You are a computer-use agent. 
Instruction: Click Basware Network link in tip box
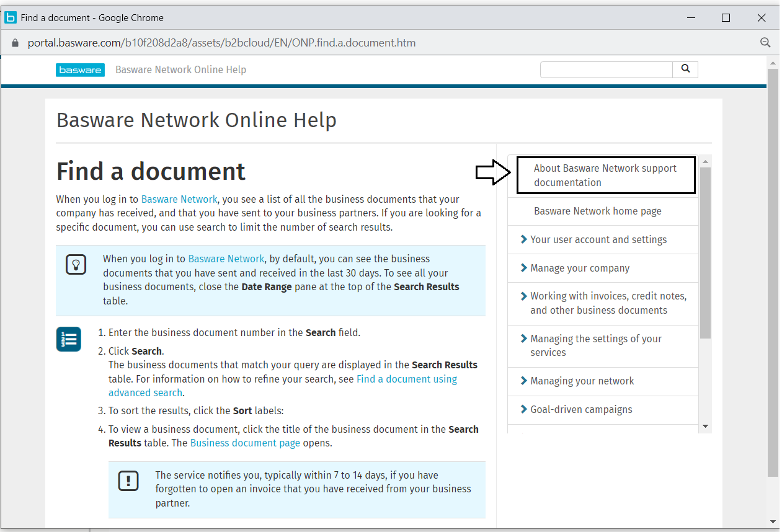click(226, 259)
